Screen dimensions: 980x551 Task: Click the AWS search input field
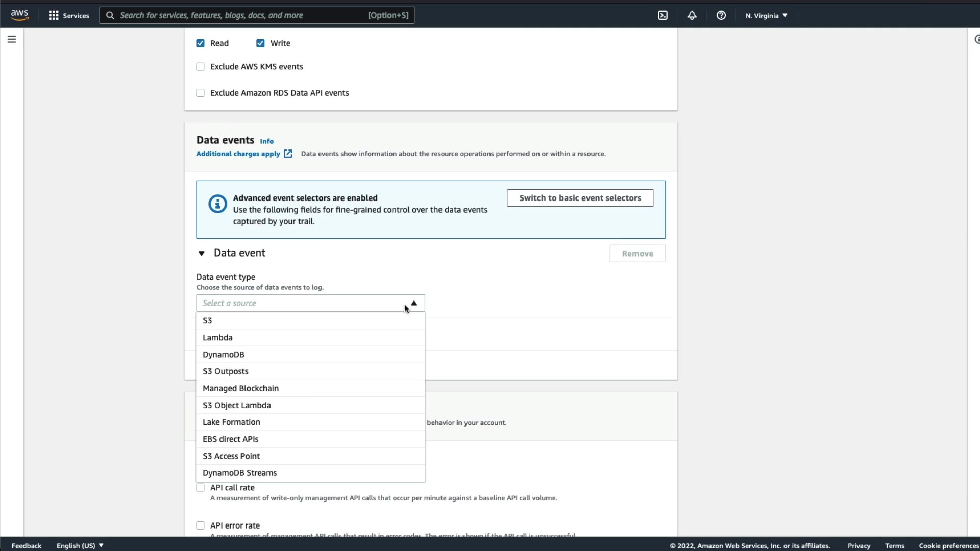click(240, 15)
